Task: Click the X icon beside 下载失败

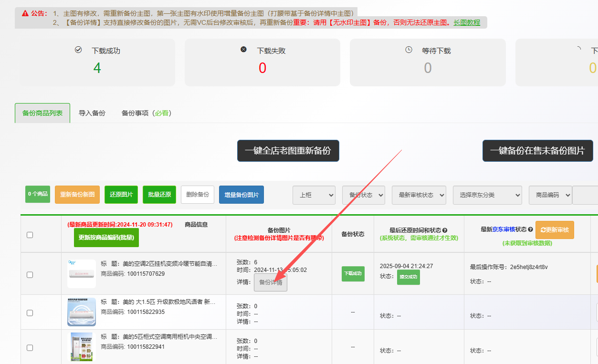Action: [x=243, y=50]
